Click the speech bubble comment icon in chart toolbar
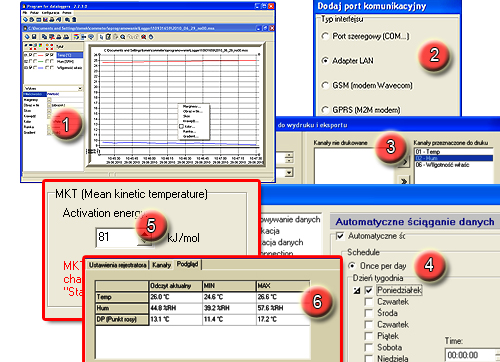500x362 pixels. point(91,37)
